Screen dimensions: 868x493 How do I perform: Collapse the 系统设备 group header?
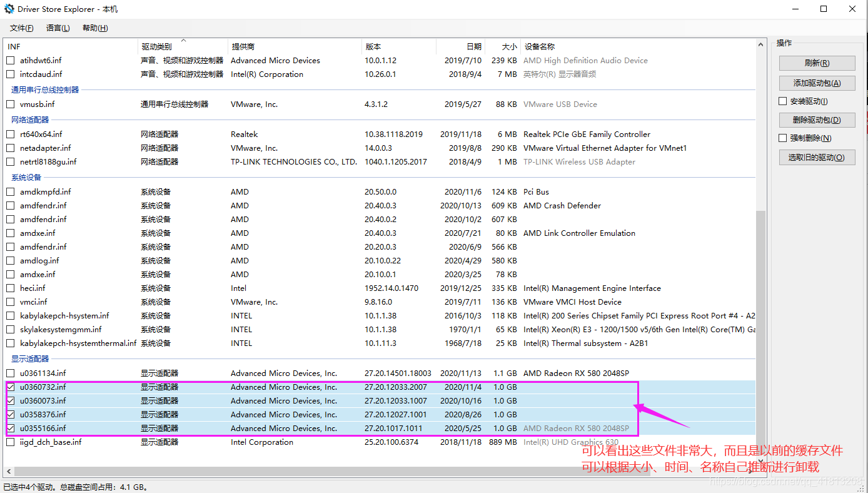pos(26,178)
